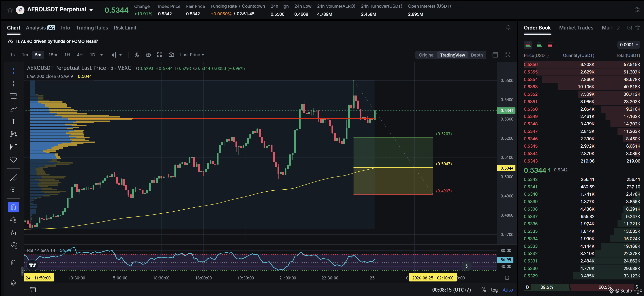Open candlestick chart type dropdown
The height and width of the screenshot is (296, 644).
click(x=117, y=55)
